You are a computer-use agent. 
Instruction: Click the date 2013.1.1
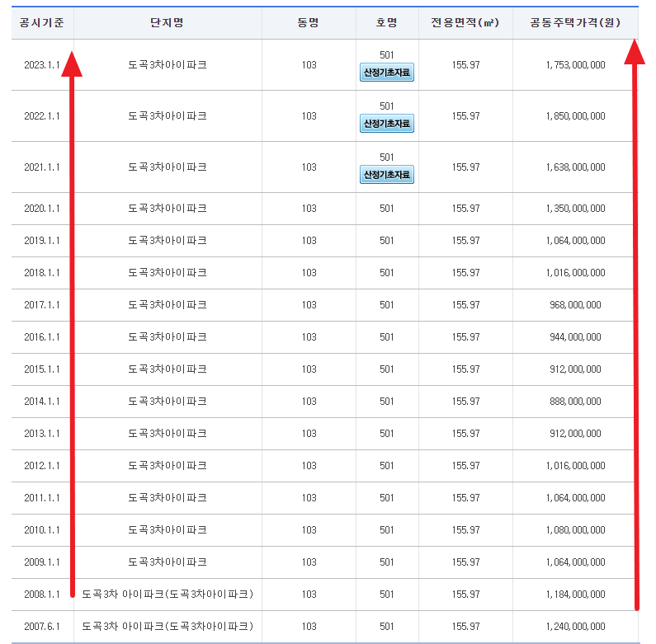(x=42, y=434)
